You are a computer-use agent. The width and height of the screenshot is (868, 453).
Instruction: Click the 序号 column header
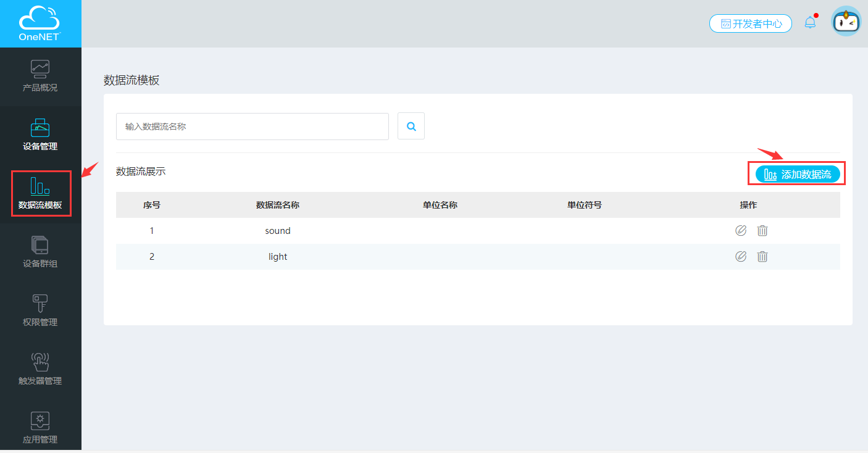click(x=152, y=205)
